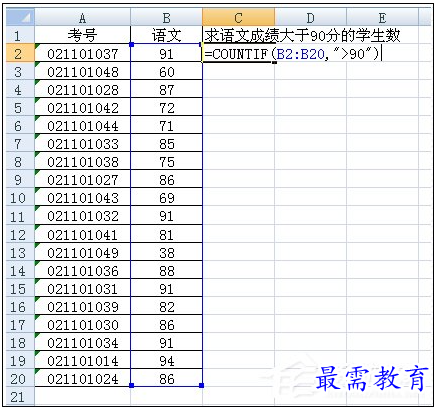Image resolution: width=437 pixels, height=410 pixels.
Task: Click the select-all corner triangle
Action: click(x=20, y=17)
